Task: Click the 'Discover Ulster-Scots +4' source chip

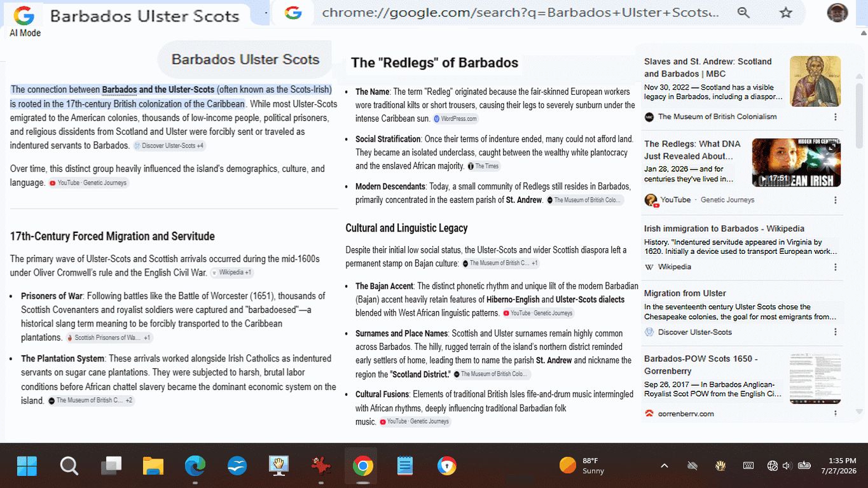Action: (x=169, y=146)
